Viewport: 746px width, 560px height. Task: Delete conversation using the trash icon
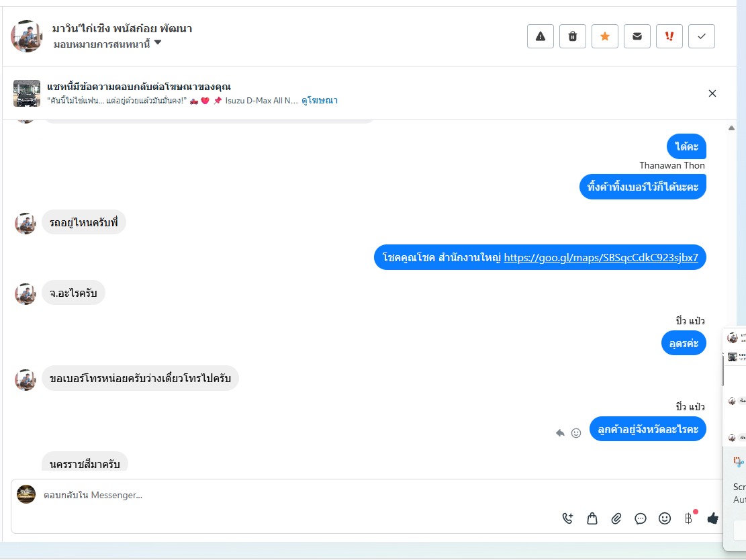point(572,36)
